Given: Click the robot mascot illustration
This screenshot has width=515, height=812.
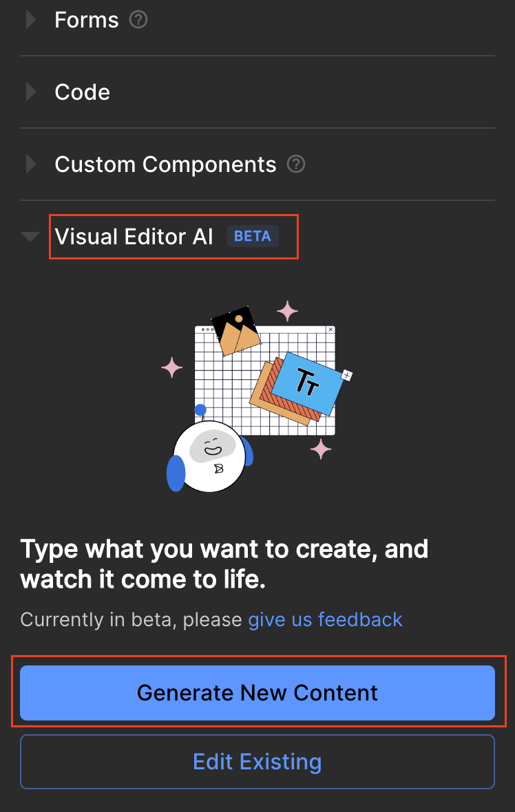Looking at the screenshot, I should click(x=209, y=456).
